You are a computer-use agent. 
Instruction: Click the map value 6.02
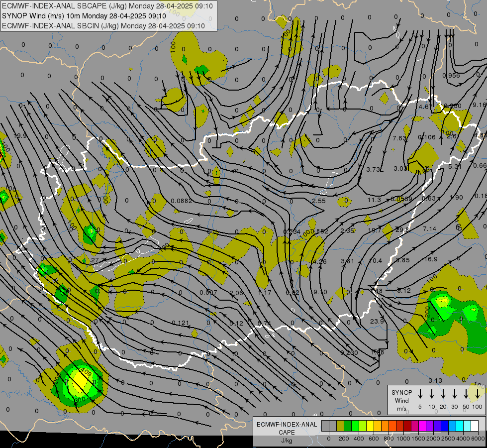point(292,293)
